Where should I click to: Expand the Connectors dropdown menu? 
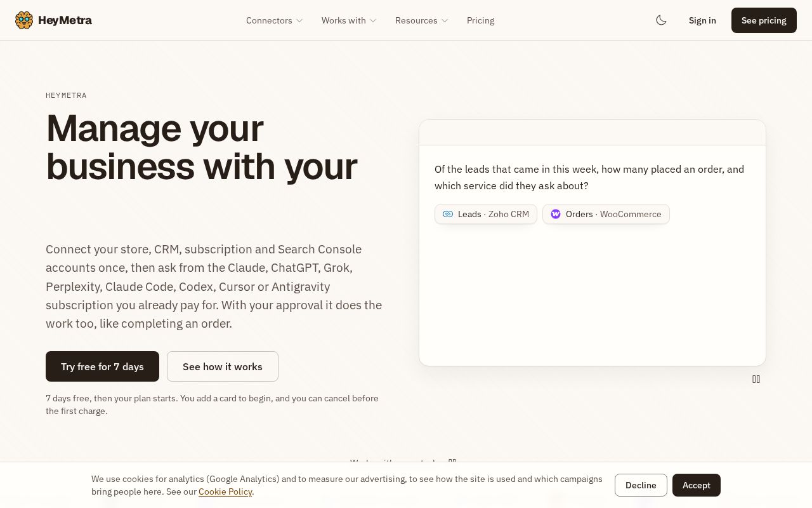click(x=275, y=20)
